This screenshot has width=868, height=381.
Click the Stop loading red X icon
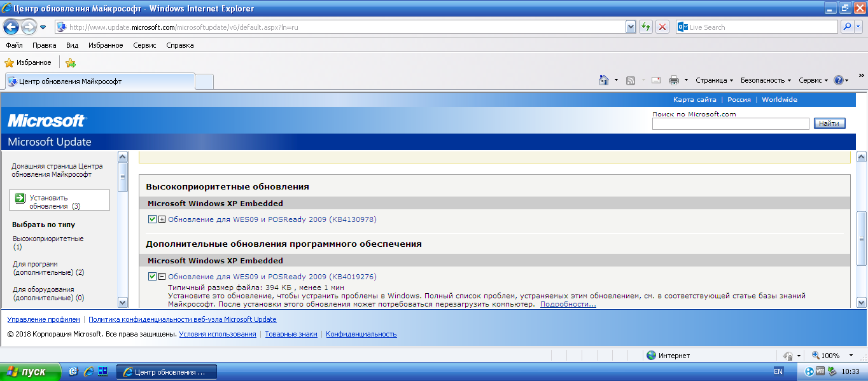click(x=662, y=27)
